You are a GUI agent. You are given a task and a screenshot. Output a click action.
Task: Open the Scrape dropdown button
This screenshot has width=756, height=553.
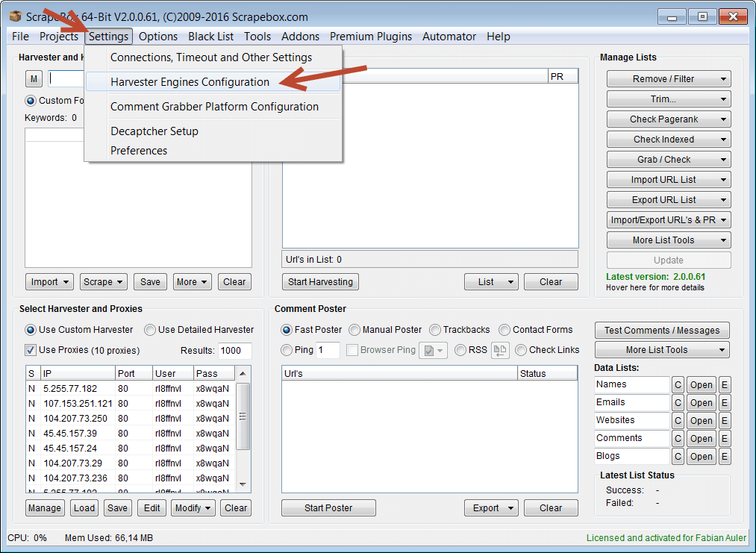pyautogui.click(x=103, y=282)
